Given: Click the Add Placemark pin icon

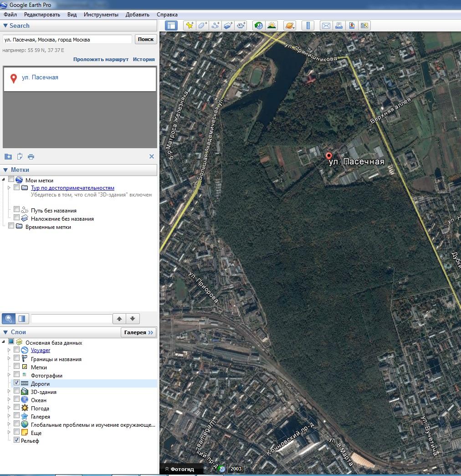Looking at the screenshot, I should (x=189, y=26).
